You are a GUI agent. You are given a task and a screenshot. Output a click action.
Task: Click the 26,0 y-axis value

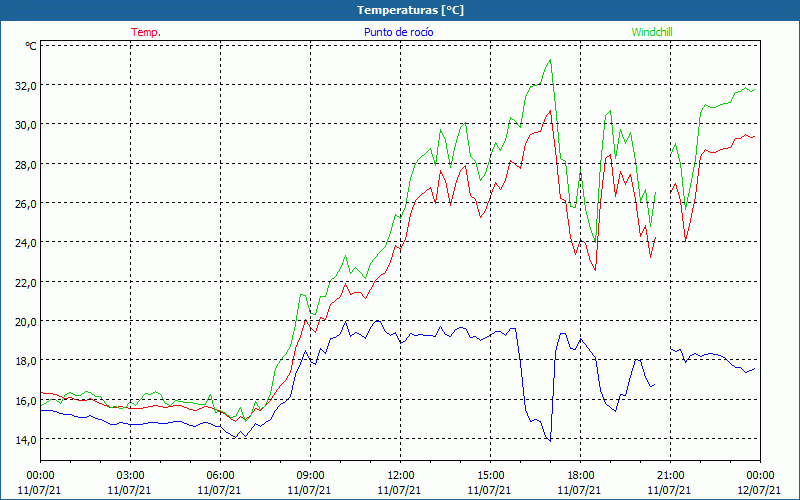coord(26,204)
